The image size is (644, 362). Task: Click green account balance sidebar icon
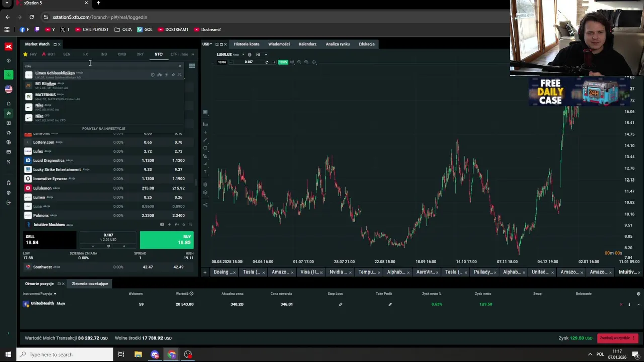pos(8,75)
